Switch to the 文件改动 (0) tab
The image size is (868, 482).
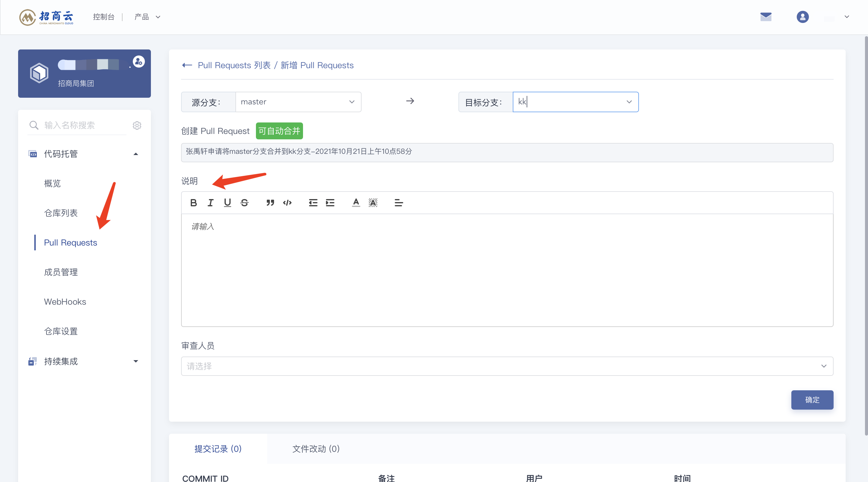coord(316,449)
